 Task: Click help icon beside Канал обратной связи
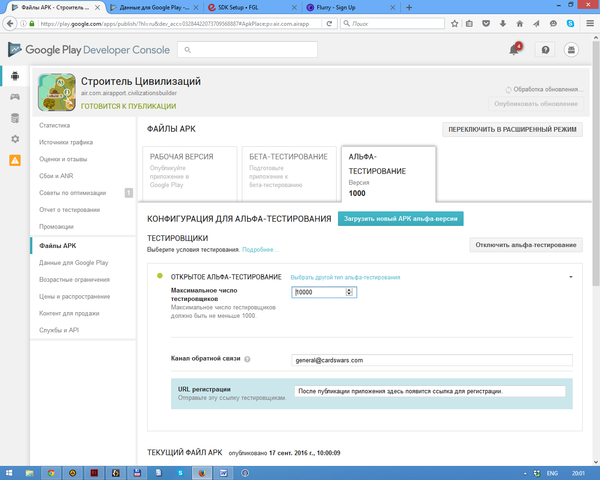[x=246, y=358]
